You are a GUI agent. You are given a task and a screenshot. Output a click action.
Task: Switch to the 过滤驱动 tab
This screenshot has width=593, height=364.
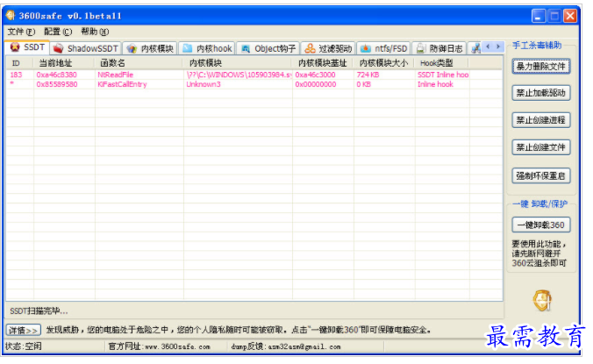[x=328, y=48]
